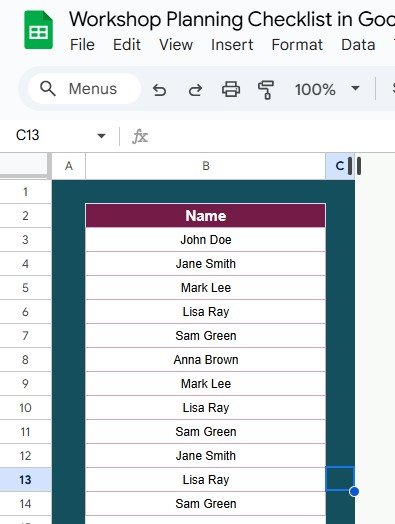Viewport: 395px width, 524px height.
Task: Click Lisa Ray in row 6
Action: (206, 312)
